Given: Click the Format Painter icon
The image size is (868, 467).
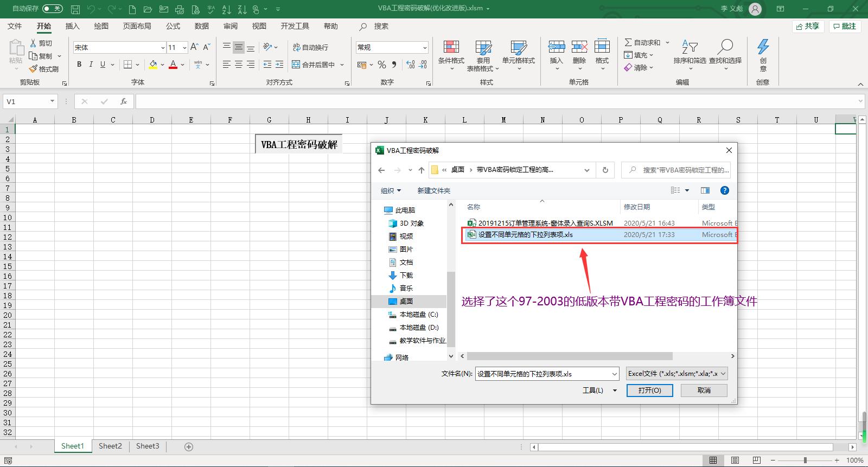Looking at the screenshot, I should tap(33, 69).
